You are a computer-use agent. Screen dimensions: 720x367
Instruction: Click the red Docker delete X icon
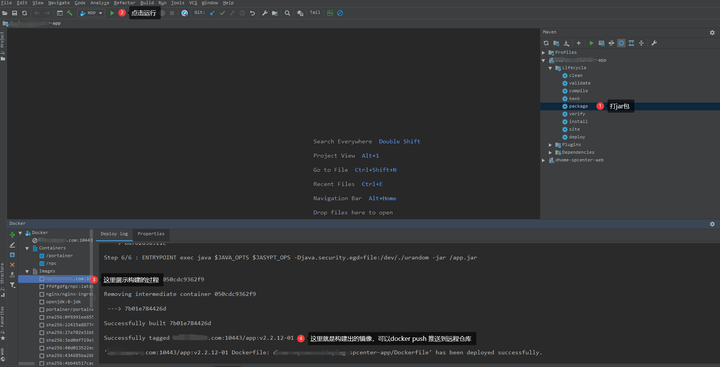point(12,265)
